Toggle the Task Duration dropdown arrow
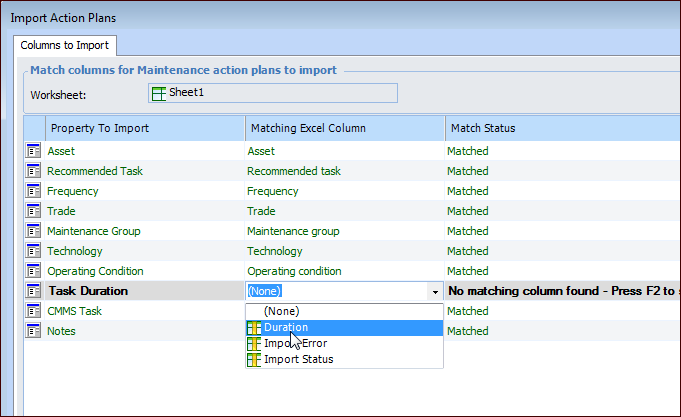 [435, 292]
